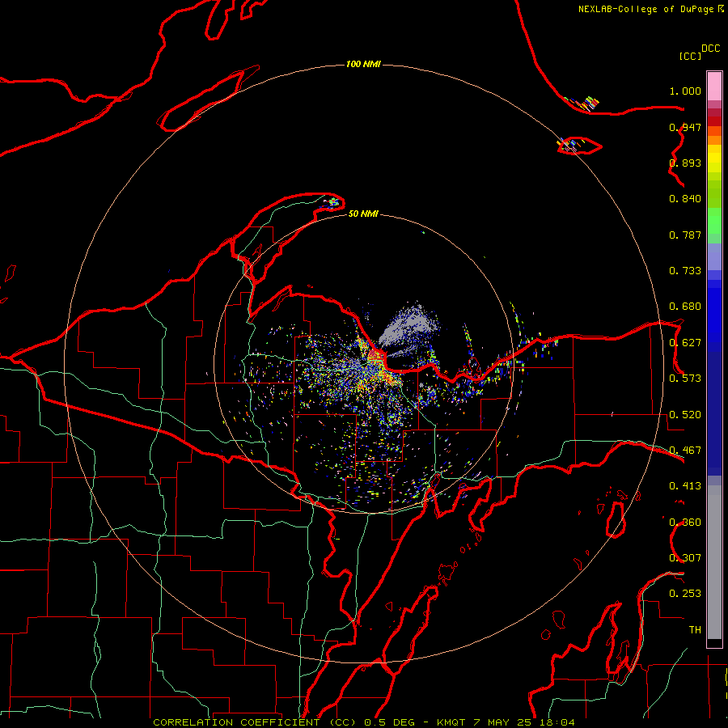Pick the pink segment at top of color bar
Image resolution: width=728 pixels, height=728 pixels.
click(714, 86)
